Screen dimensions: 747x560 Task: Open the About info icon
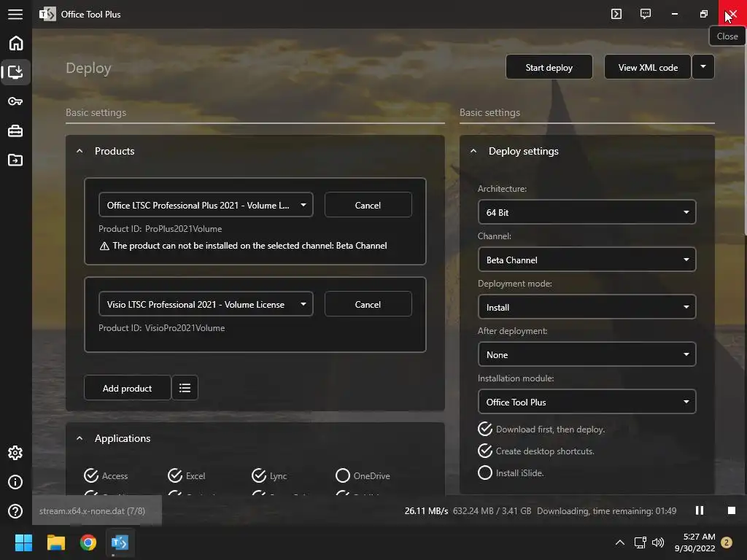[15, 482]
